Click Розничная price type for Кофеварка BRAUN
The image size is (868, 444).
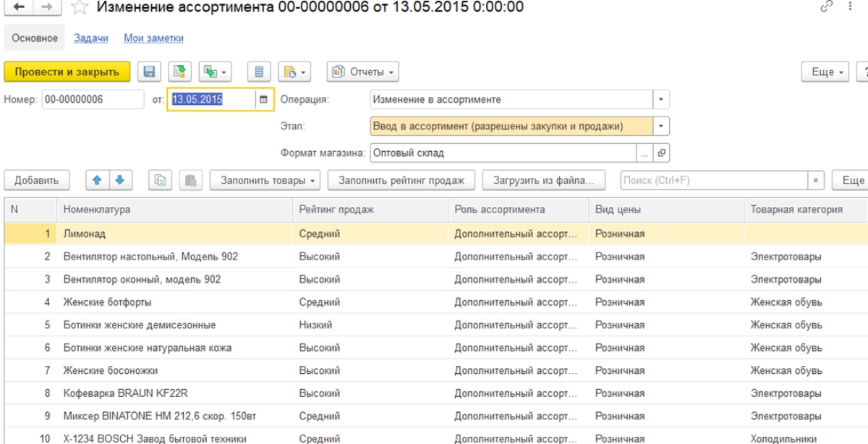pyautogui.click(x=620, y=393)
